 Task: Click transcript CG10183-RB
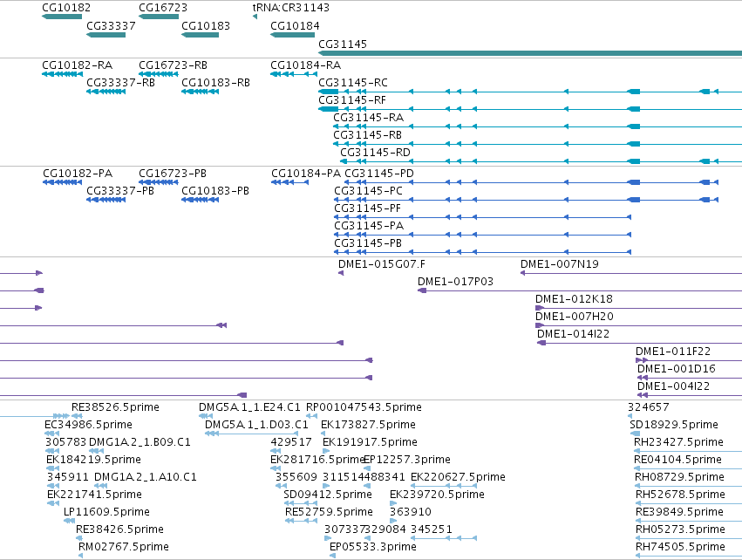tap(201, 92)
